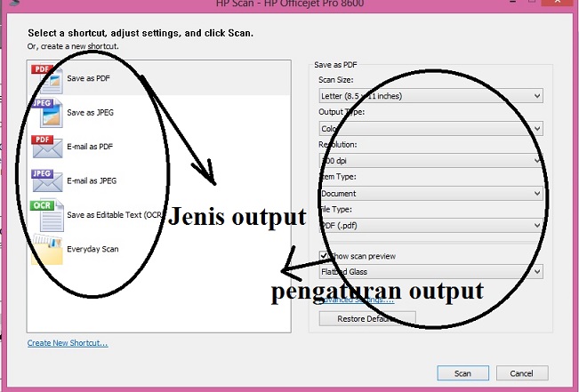
Task: Click the Restore Defaults button
Action: coord(367,318)
